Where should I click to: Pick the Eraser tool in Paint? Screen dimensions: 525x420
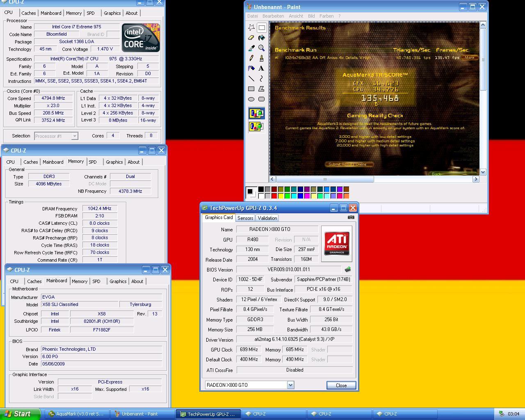click(x=251, y=38)
